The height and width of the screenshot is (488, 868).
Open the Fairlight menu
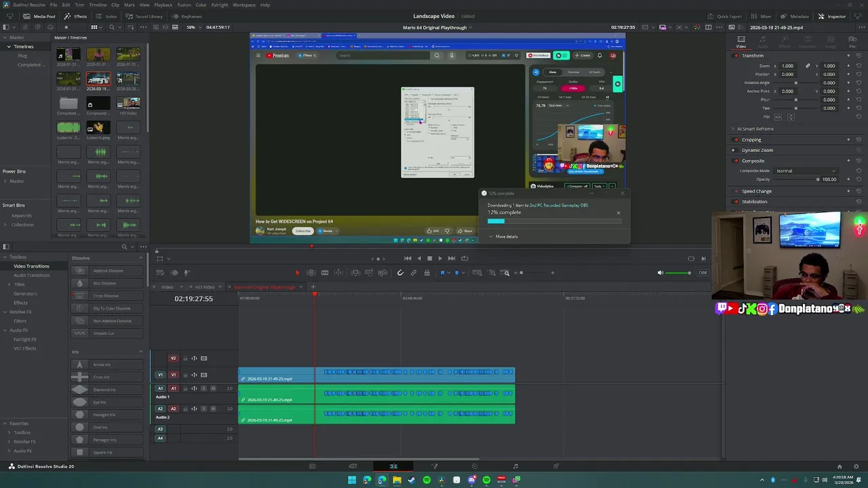(x=220, y=5)
